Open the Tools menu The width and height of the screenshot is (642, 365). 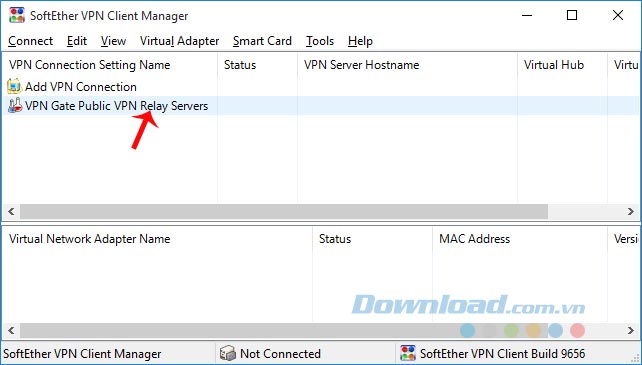tap(320, 41)
